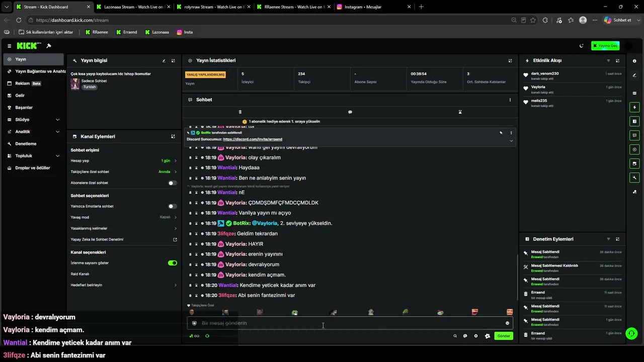The height and width of the screenshot is (362, 644).
Task: Click dark_venom230 in the activity feed
Action: [545, 73]
